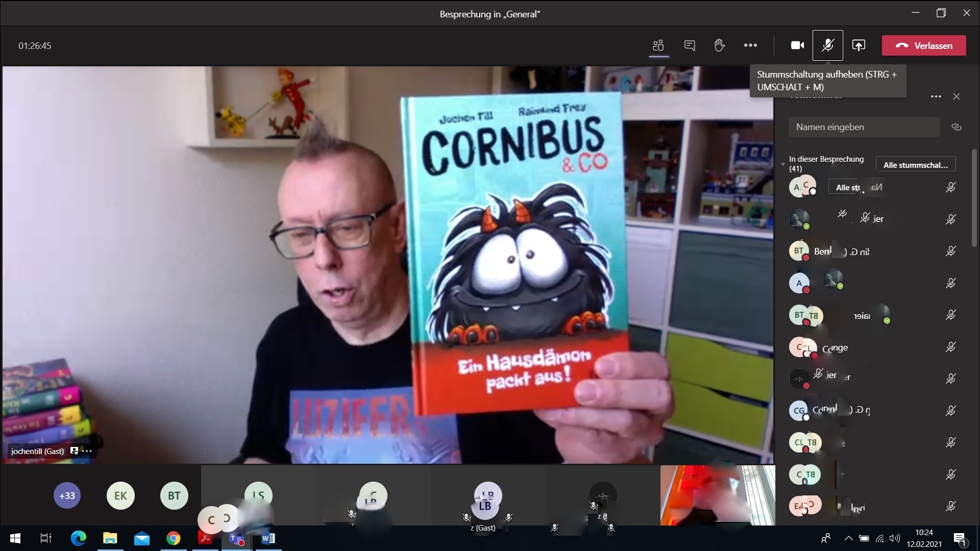Select the BT avatar for Benl
Viewport: 980px width, 551px height.
(x=799, y=251)
